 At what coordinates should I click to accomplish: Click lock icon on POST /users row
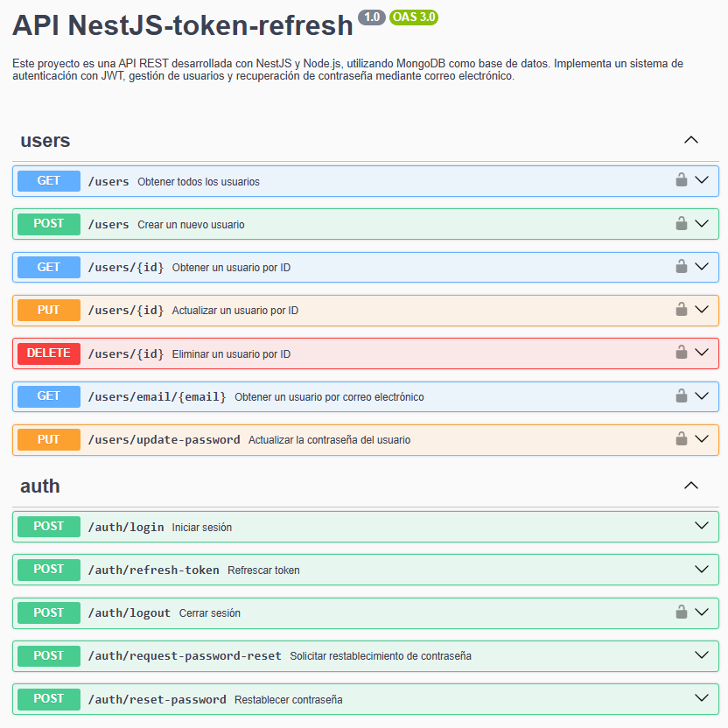[681, 223]
